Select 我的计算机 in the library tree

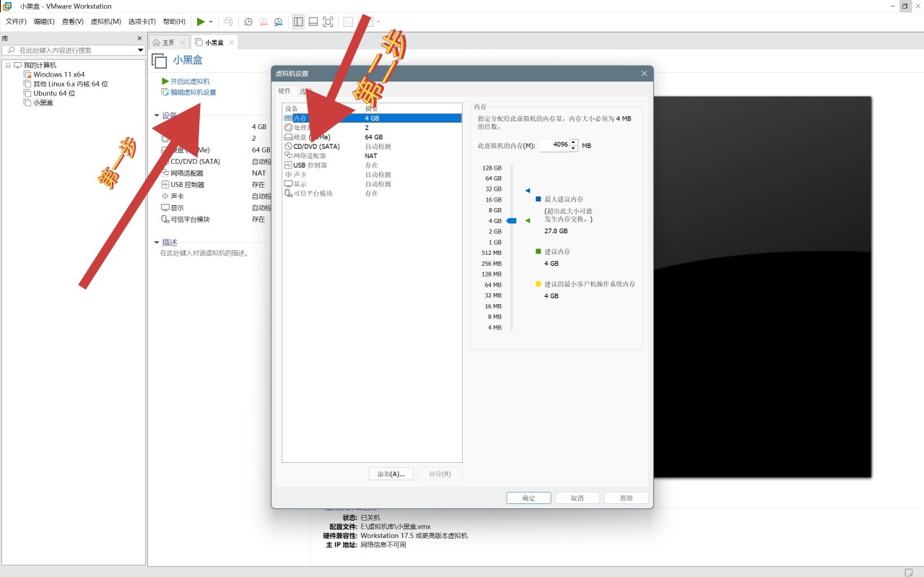click(40, 65)
